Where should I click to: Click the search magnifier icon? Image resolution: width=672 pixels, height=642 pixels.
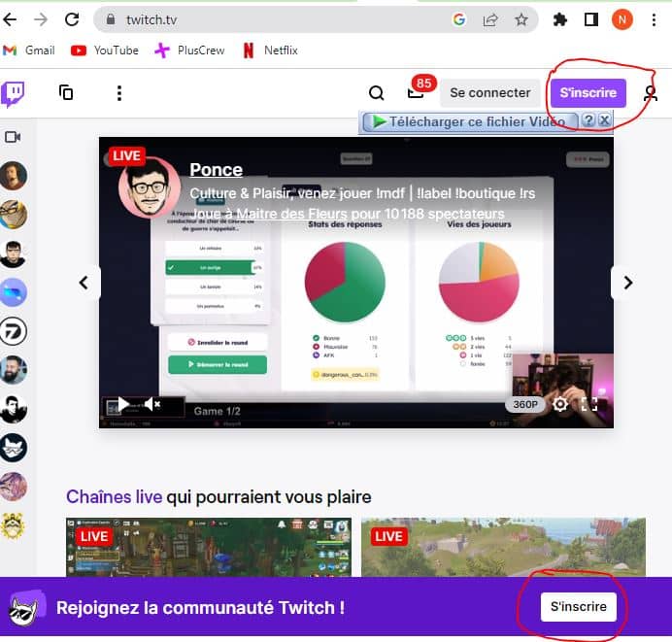tap(377, 93)
